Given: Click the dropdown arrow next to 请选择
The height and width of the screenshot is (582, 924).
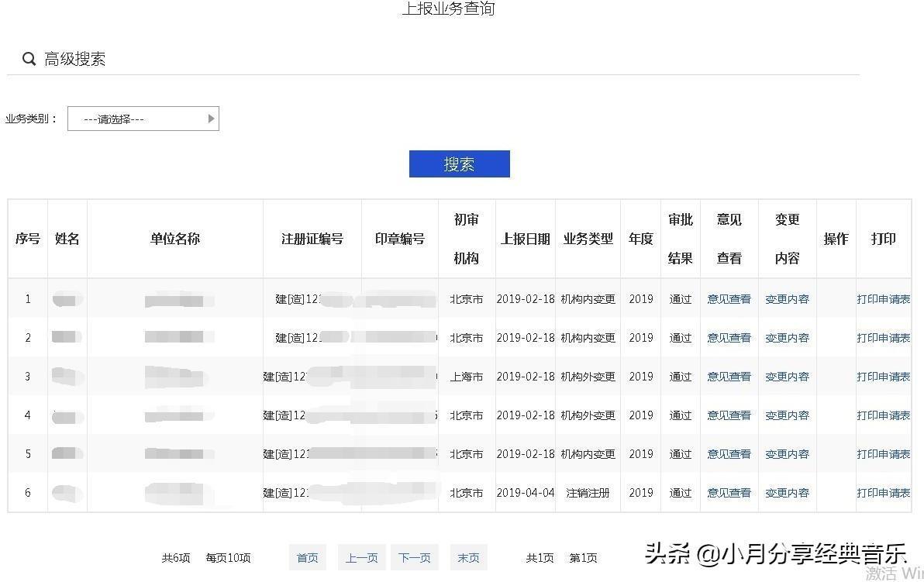Looking at the screenshot, I should point(211,119).
